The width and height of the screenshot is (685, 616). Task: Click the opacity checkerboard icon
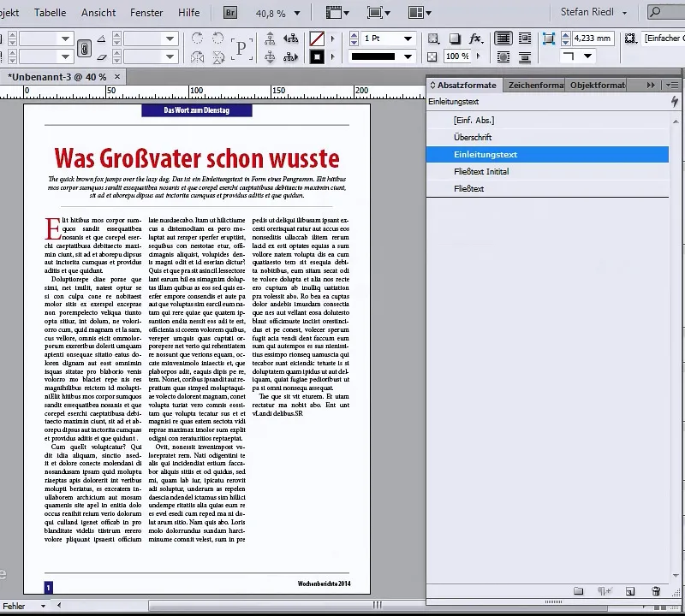(x=432, y=56)
